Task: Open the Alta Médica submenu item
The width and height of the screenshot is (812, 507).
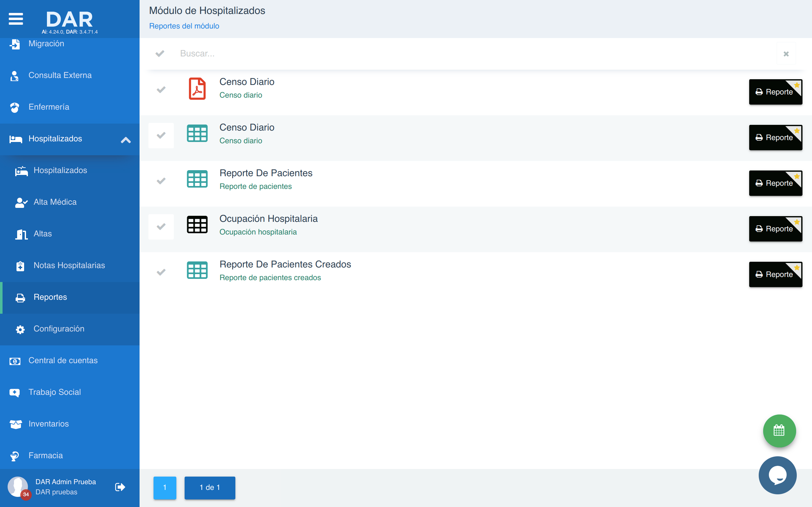Action: pos(55,202)
